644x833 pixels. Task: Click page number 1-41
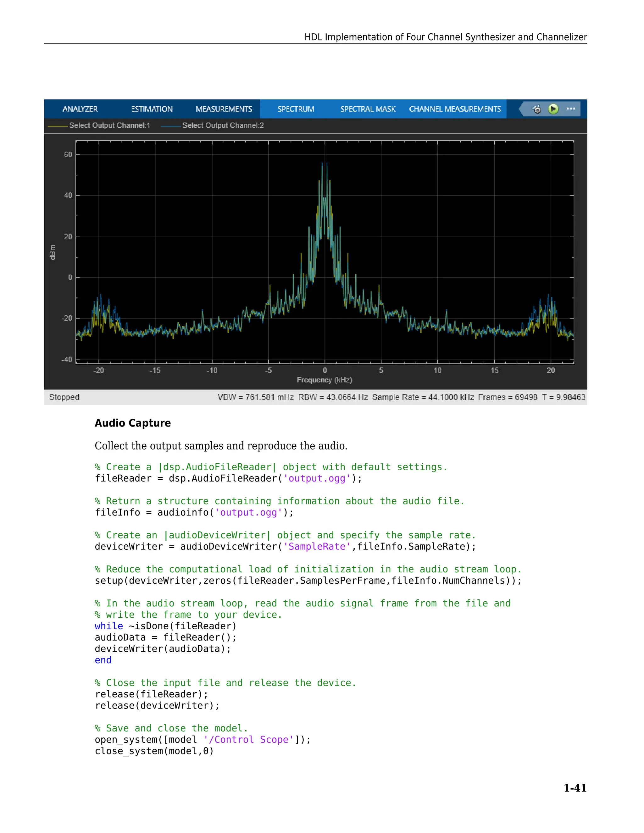(x=575, y=788)
